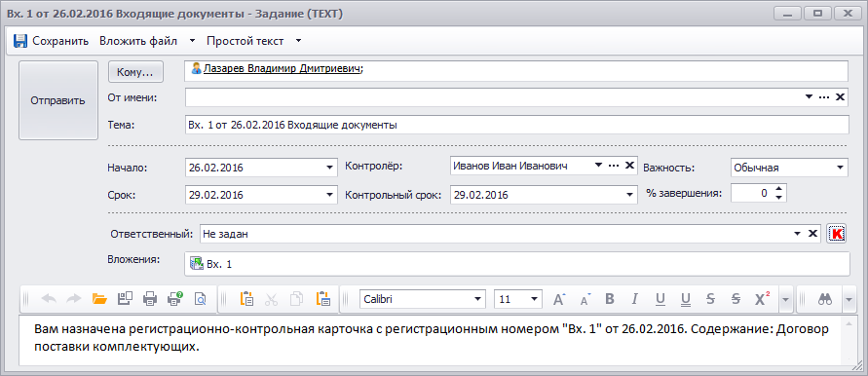Click the grow font size icon
Screen dimensions: 868x376
point(559,300)
